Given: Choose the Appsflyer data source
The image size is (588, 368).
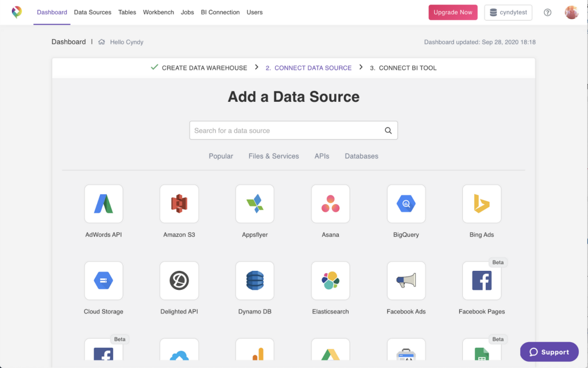Looking at the screenshot, I should (254, 204).
